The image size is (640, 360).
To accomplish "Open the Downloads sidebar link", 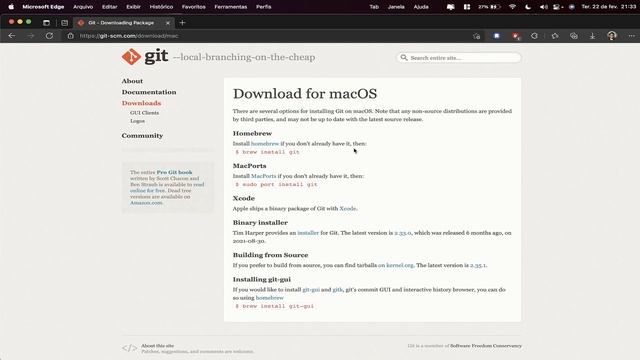I will click(141, 103).
